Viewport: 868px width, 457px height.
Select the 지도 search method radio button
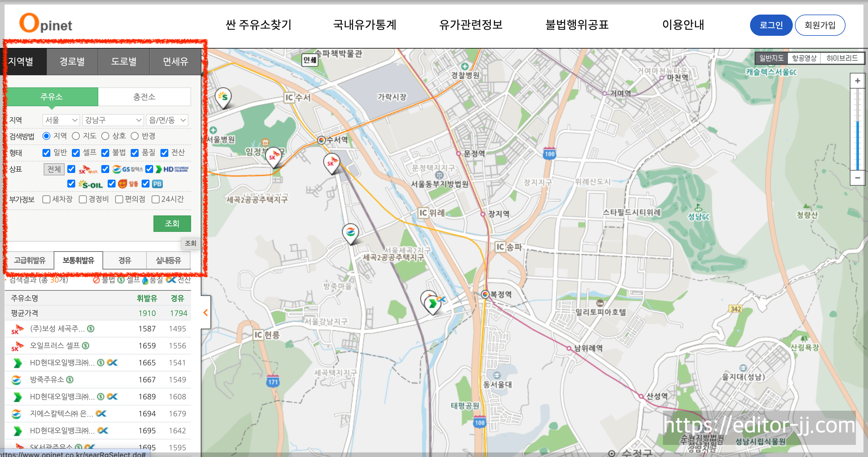pos(76,136)
